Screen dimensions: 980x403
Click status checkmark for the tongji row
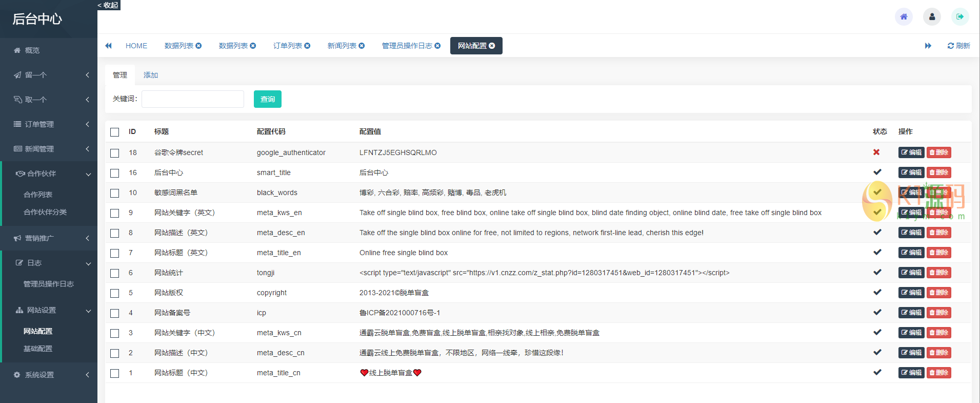pos(877,272)
